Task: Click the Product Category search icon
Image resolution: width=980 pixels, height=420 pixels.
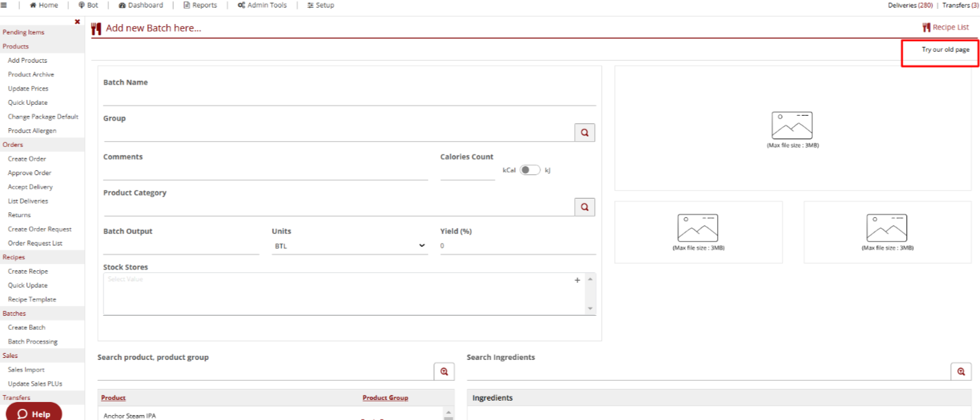Action: coord(585,207)
